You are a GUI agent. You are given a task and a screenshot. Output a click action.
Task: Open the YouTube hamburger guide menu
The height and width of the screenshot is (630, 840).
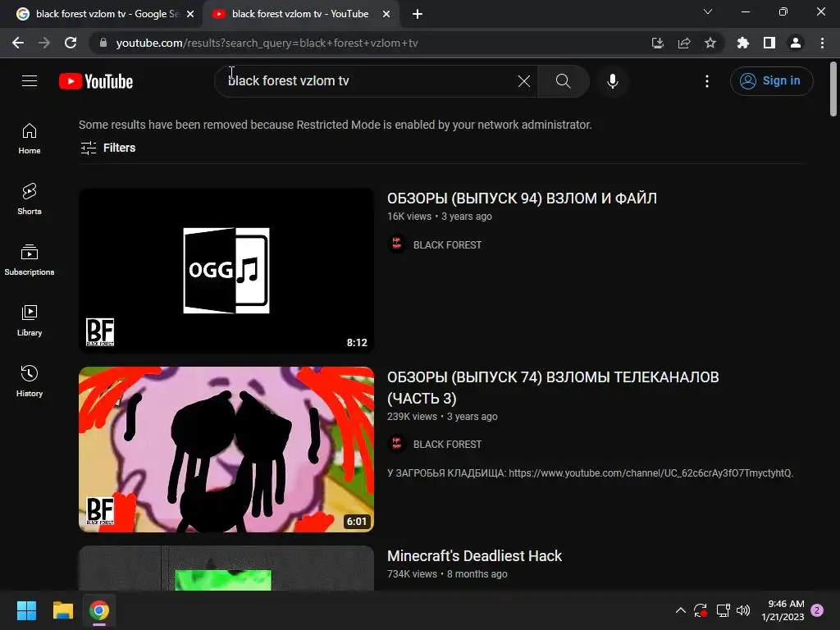[x=30, y=81]
